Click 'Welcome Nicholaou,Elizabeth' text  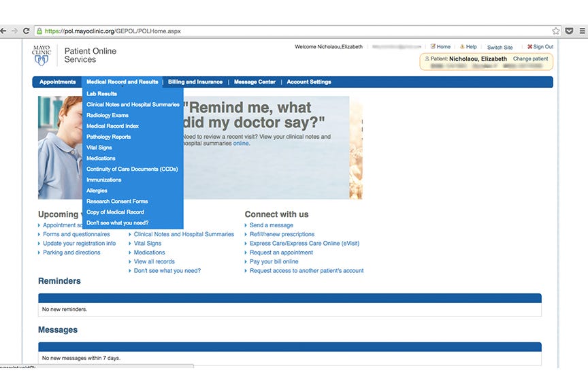(329, 47)
